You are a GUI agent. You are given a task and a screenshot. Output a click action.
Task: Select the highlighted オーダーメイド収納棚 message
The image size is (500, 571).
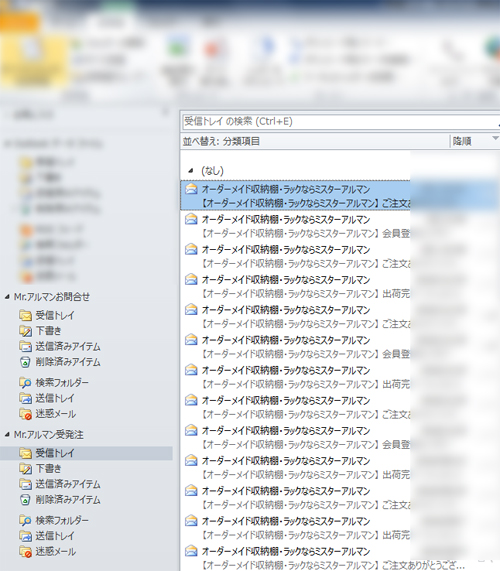click(x=296, y=196)
